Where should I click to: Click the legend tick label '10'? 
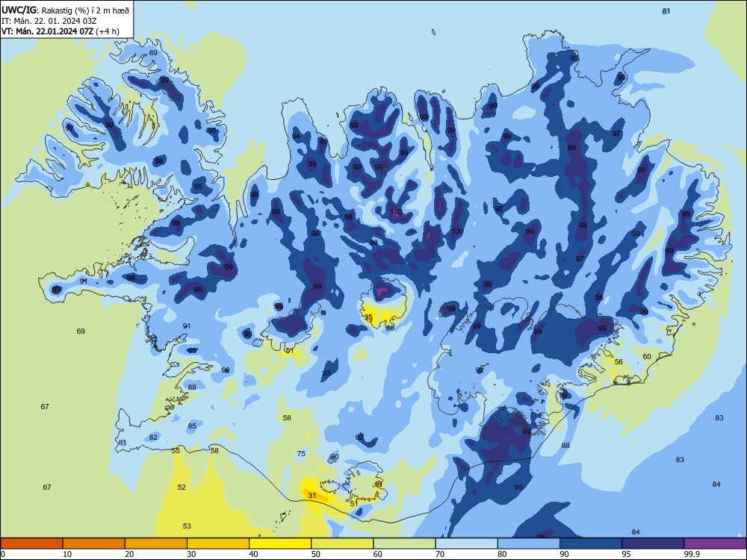pyautogui.click(x=67, y=554)
